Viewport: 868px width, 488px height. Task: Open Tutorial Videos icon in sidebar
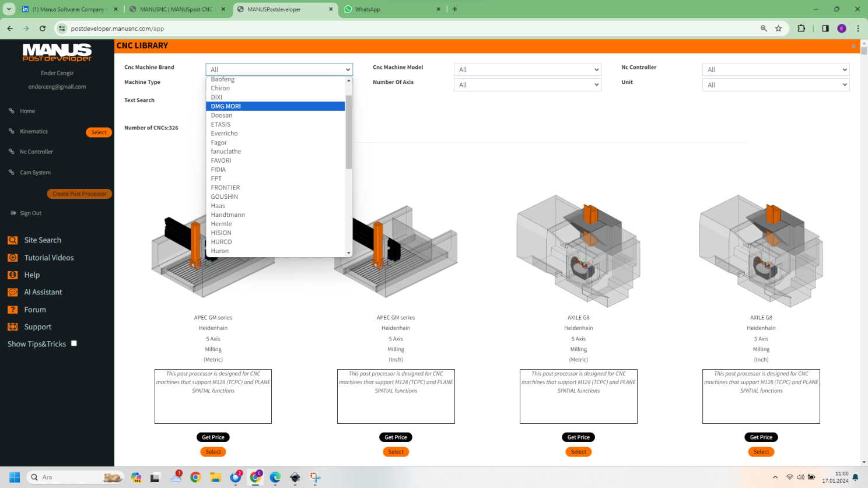tap(13, 258)
